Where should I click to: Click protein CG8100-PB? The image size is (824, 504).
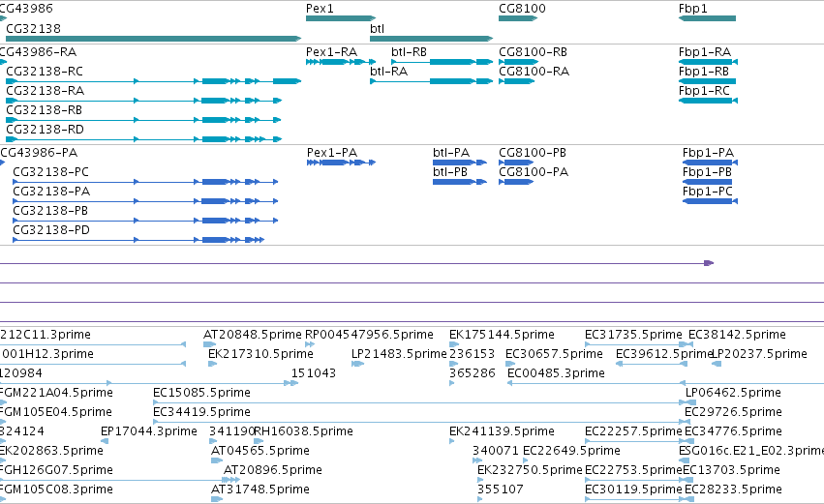(533, 152)
